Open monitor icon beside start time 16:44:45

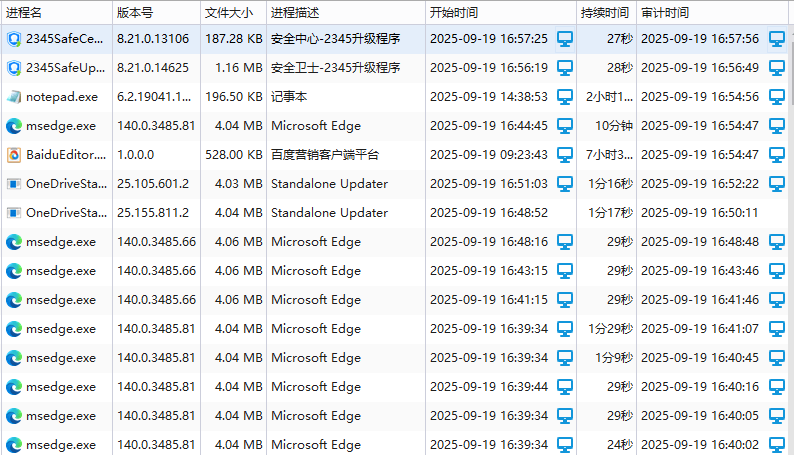point(565,126)
